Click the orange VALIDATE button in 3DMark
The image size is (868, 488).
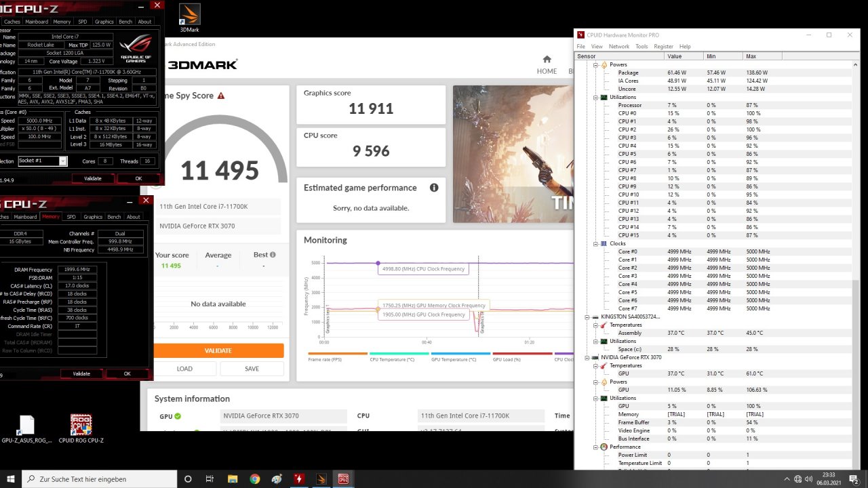pos(218,350)
